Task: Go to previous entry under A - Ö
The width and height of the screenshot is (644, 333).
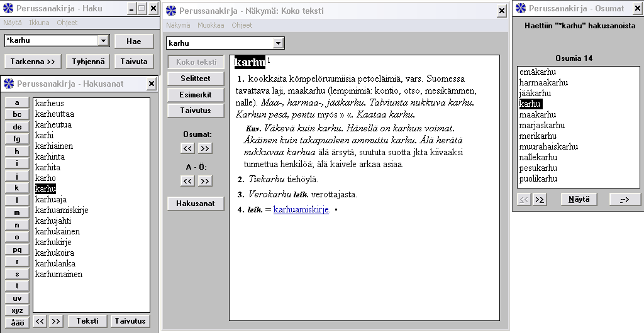Action: (x=187, y=181)
